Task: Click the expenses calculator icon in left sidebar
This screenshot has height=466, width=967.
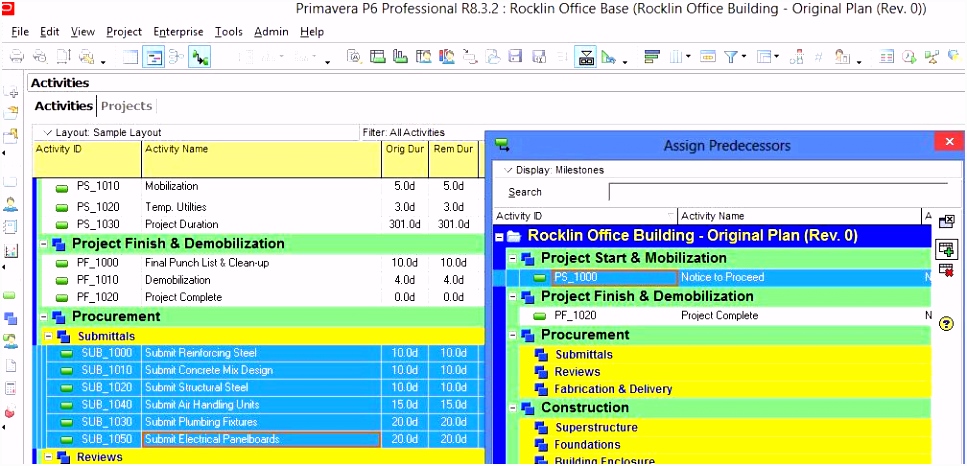Action: [10, 388]
